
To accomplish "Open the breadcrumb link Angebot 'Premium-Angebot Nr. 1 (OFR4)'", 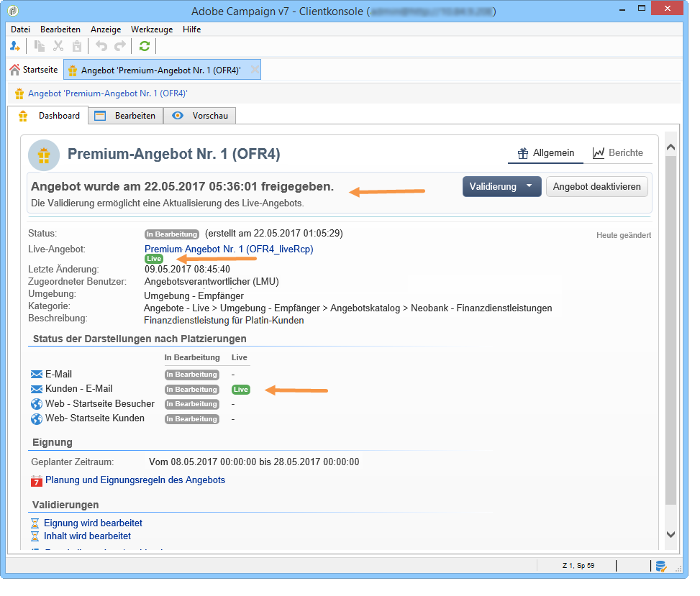I will [x=108, y=93].
